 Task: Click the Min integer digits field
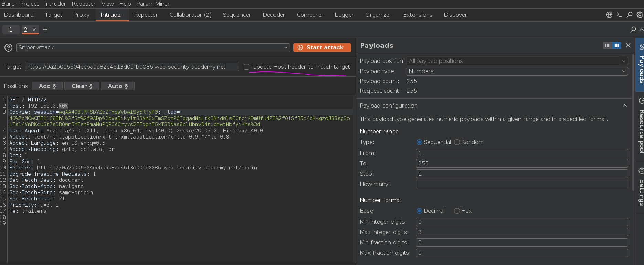click(522, 222)
